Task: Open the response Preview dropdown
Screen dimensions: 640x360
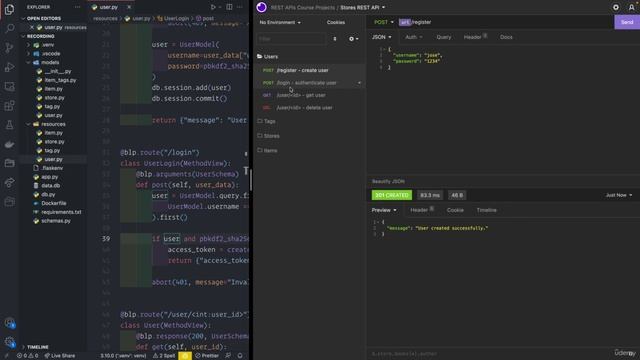Action: 384,210
